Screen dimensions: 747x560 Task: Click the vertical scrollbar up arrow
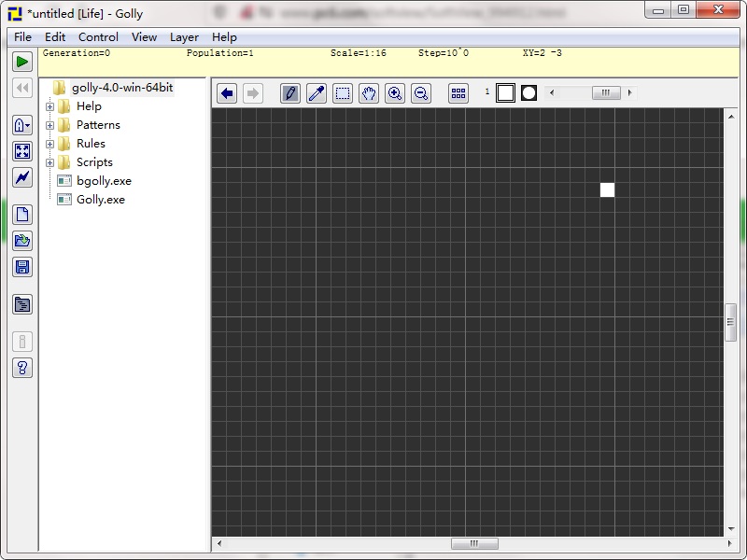click(731, 116)
